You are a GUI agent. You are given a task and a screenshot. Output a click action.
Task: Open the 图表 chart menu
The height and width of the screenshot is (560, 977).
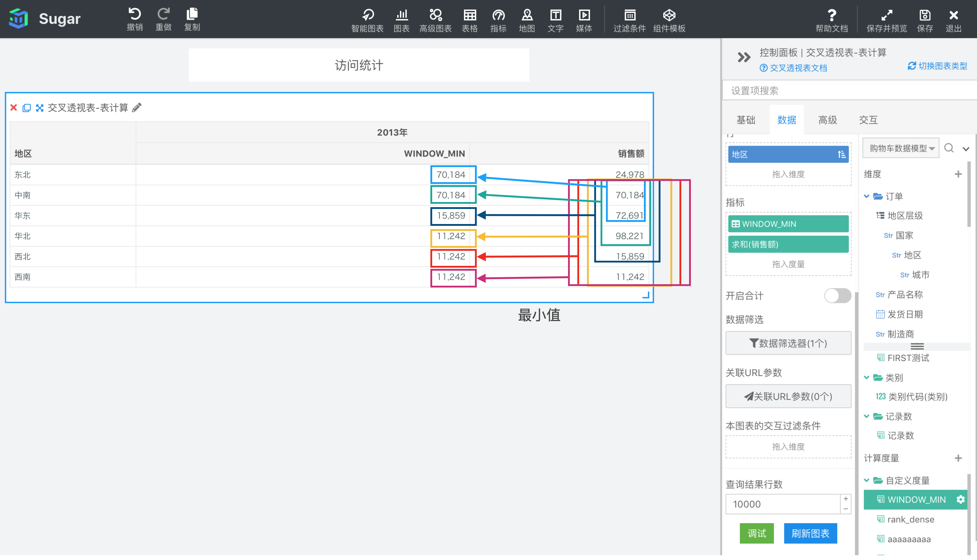(401, 20)
